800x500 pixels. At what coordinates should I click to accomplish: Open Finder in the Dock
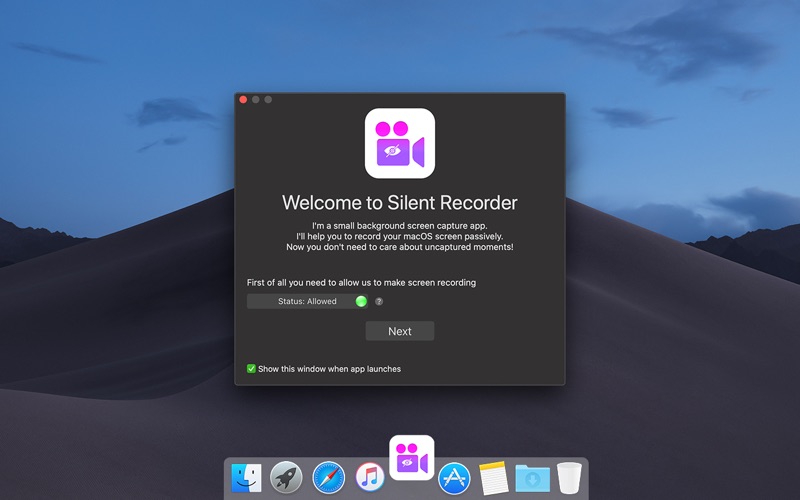point(246,478)
